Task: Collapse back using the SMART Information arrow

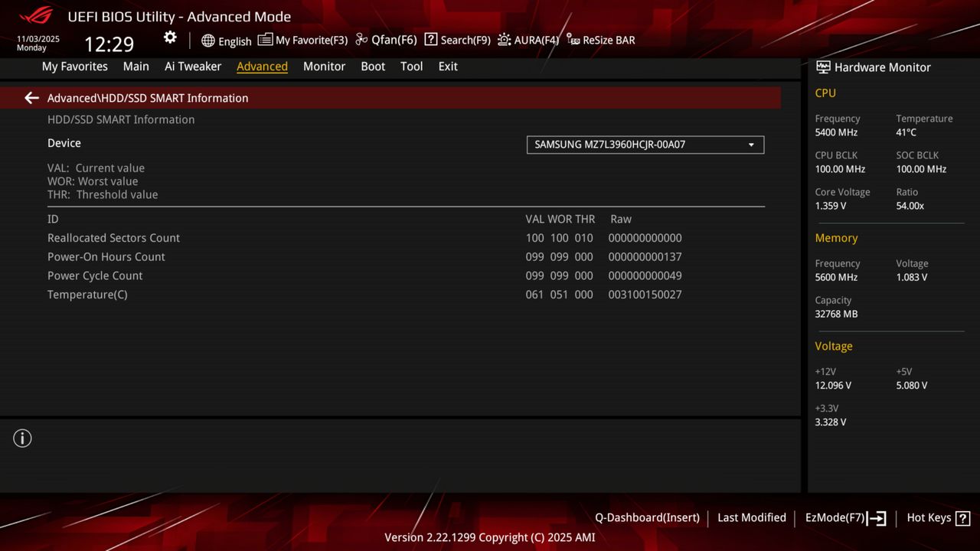Action: tap(31, 97)
